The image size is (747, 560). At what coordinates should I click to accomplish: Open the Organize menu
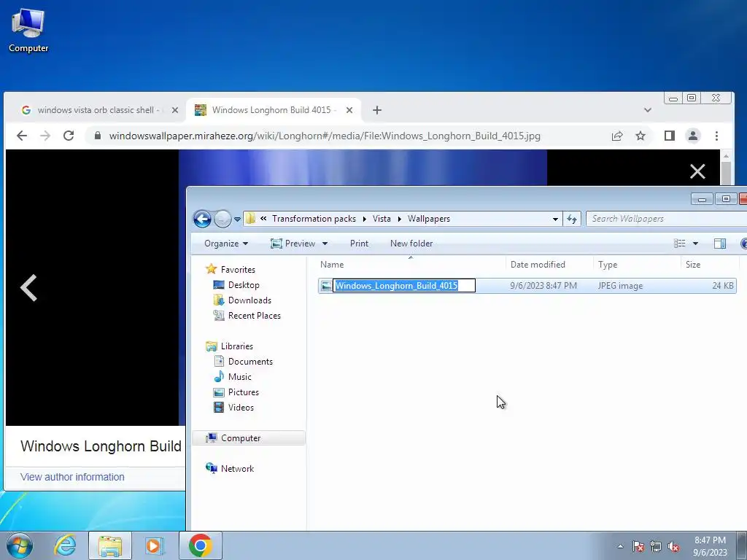pos(226,244)
